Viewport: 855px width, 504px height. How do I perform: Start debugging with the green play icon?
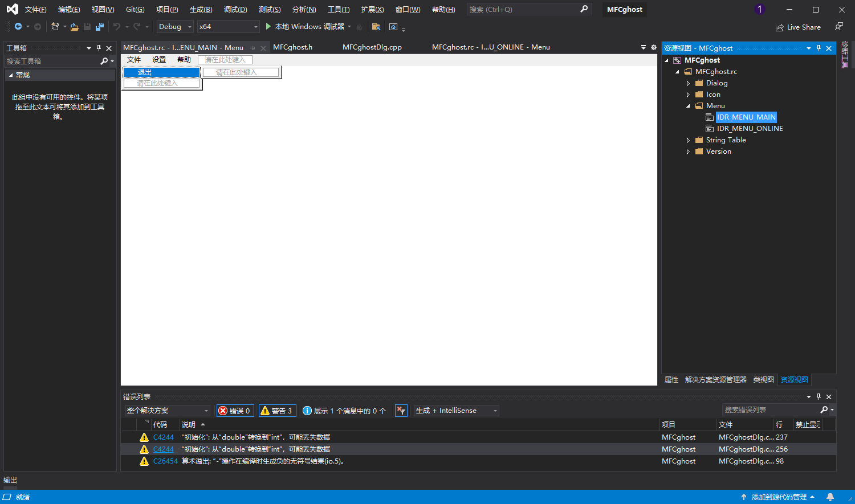[268, 27]
